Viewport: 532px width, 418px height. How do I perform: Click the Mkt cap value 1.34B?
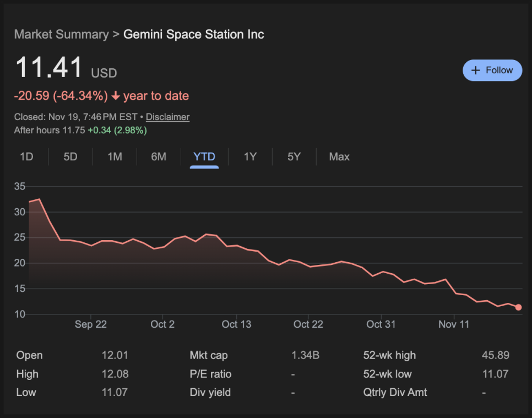click(x=305, y=355)
